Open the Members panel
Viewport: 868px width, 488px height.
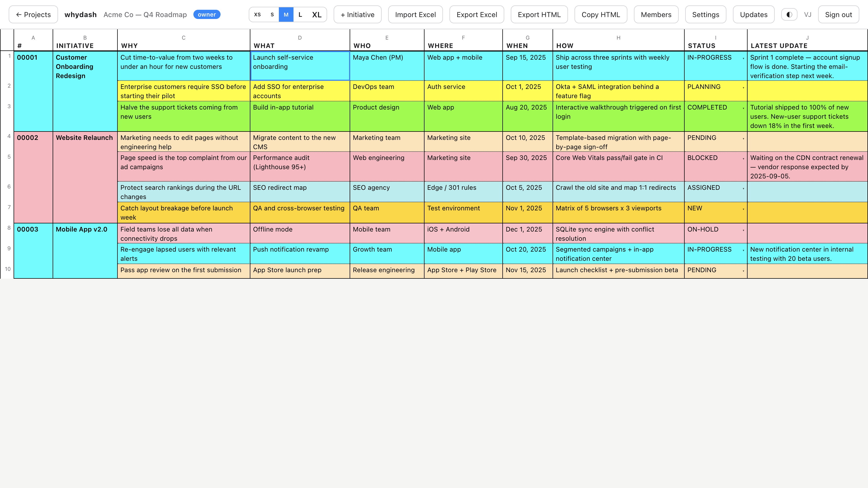(656, 14)
